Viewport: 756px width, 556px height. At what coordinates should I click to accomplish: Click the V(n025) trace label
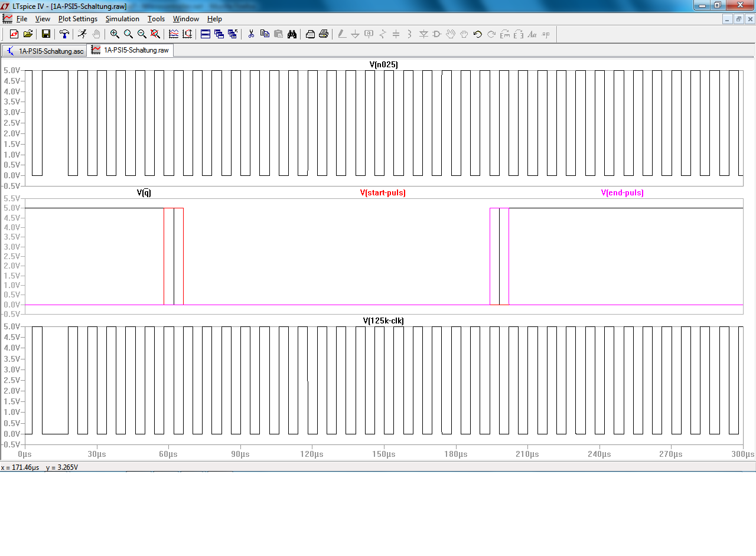(384, 64)
